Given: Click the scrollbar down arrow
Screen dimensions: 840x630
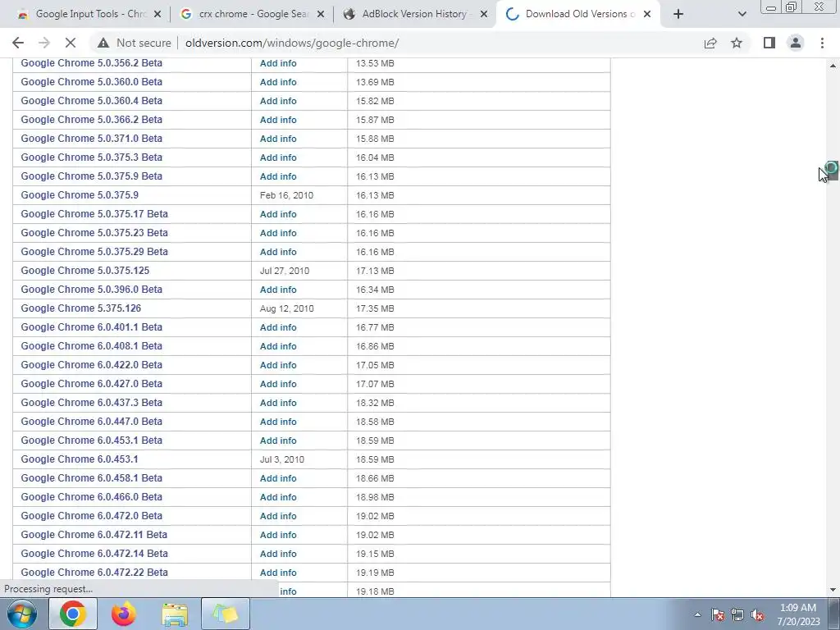Looking at the screenshot, I should (833, 590).
